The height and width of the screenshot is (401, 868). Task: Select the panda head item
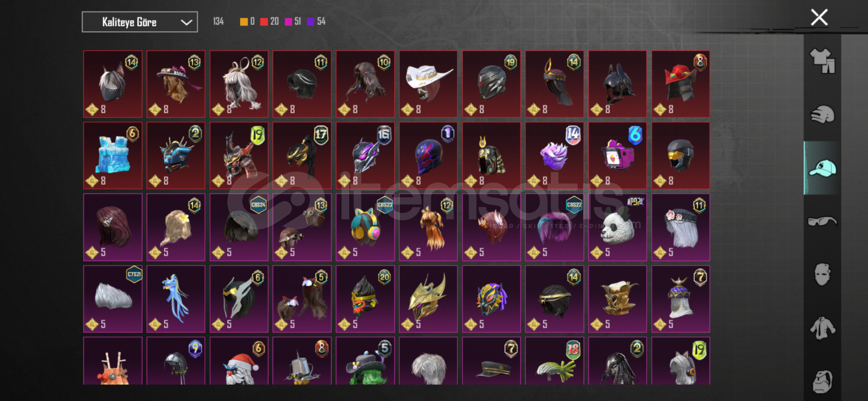pos(617,227)
